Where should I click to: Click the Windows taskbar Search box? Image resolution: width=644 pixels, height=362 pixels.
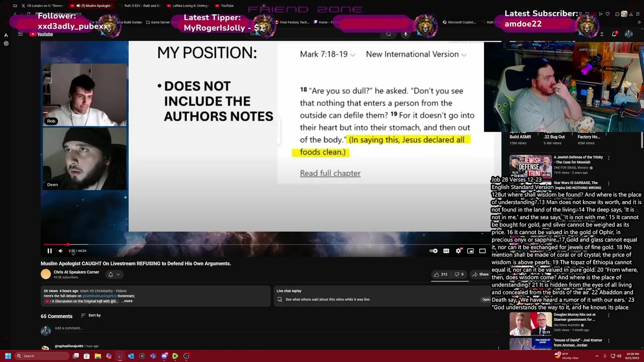coord(42,356)
